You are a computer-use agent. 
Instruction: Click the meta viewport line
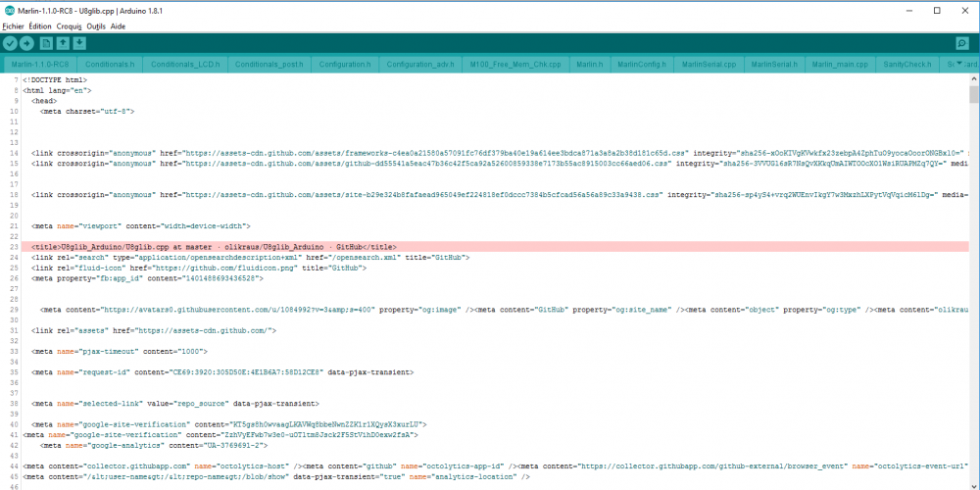coord(140,225)
